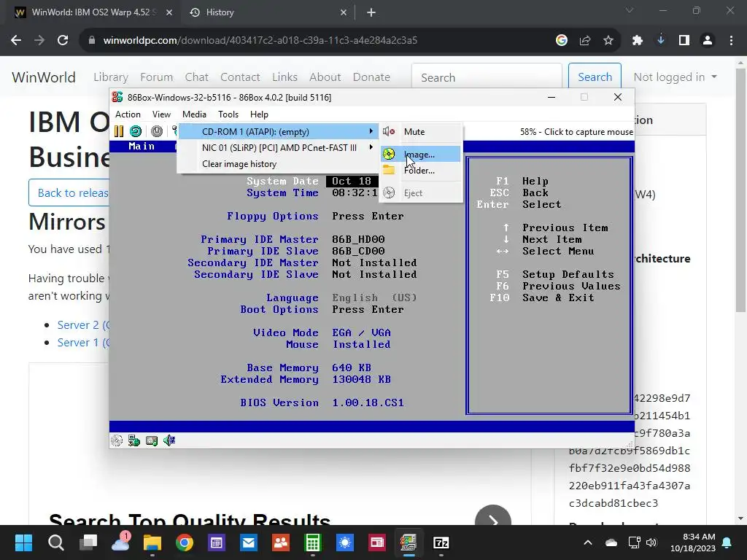The image size is (747, 560).
Task: Open 7-Zip from the taskbar
Action: tap(441, 542)
